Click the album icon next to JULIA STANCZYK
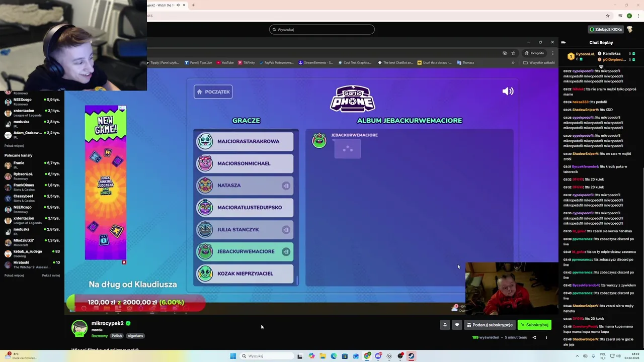Screen dimensions: 644x362 click(286, 229)
